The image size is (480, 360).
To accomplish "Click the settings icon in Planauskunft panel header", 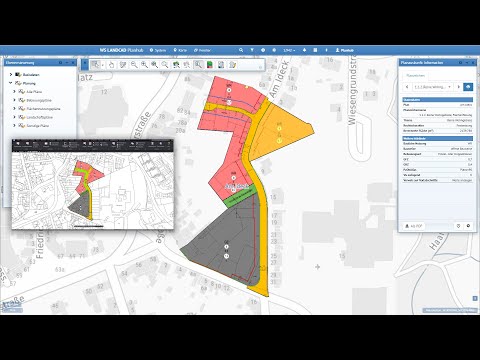I will [460, 63].
